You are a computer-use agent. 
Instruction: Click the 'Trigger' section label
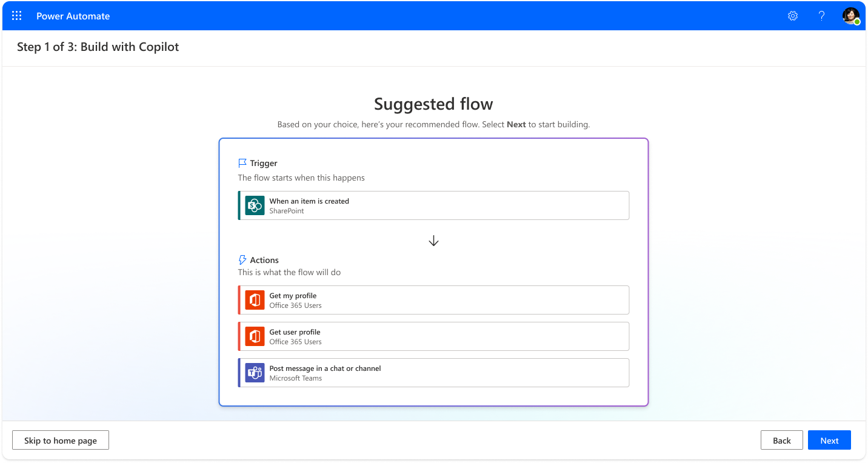pos(264,163)
